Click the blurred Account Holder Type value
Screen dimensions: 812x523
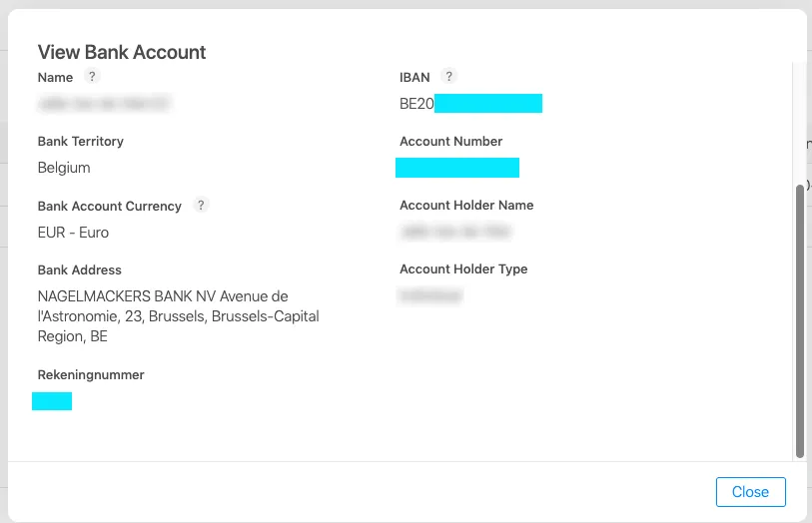point(430,295)
